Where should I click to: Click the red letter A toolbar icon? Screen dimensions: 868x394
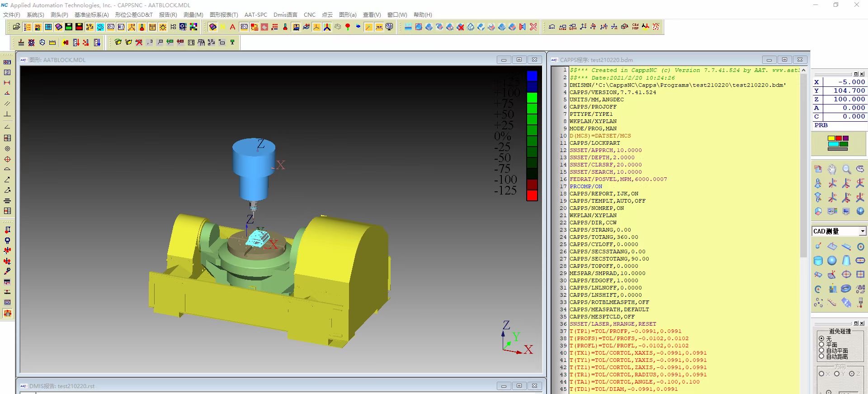(x=232, y=27)
